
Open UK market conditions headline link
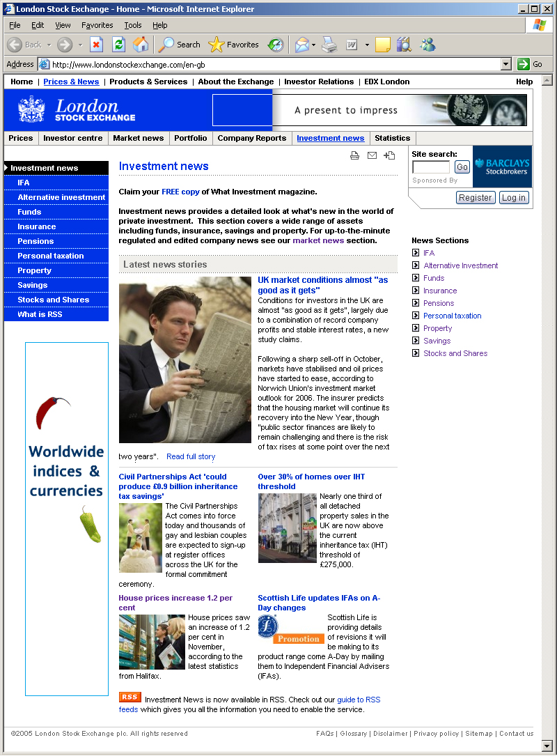[x=323, y=285]
